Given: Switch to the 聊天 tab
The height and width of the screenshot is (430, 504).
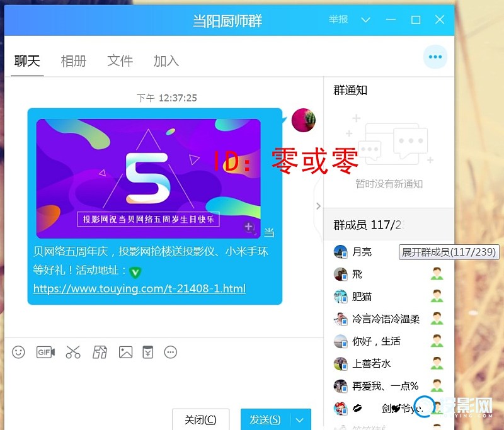Looking at the screenshot, I should (x=27, y=61).
